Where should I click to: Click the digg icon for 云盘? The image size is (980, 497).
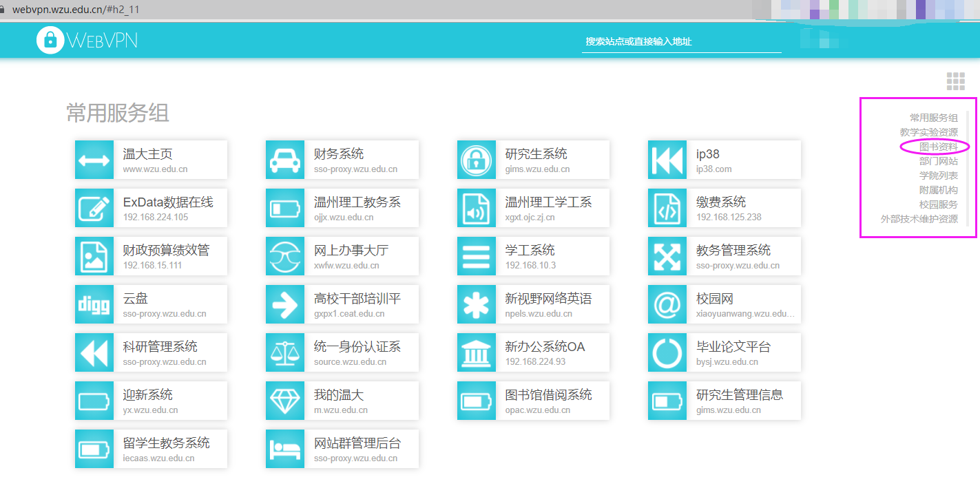coord(94,304)
